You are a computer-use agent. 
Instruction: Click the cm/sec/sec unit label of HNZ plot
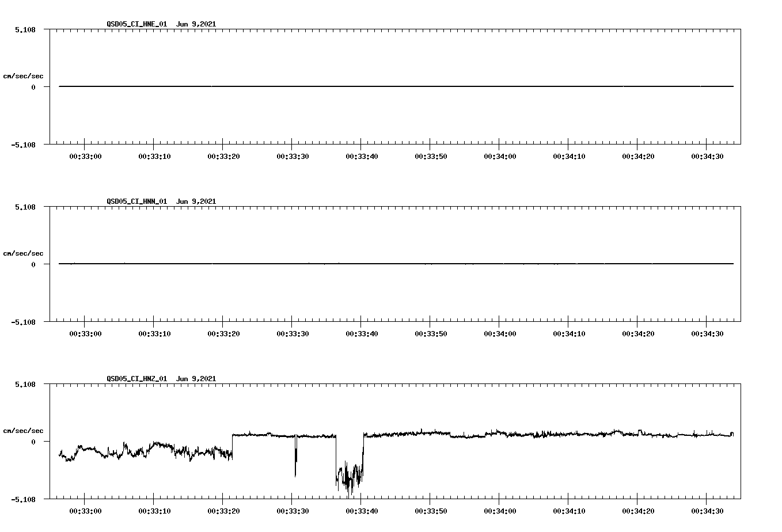(x=23, y=431)
